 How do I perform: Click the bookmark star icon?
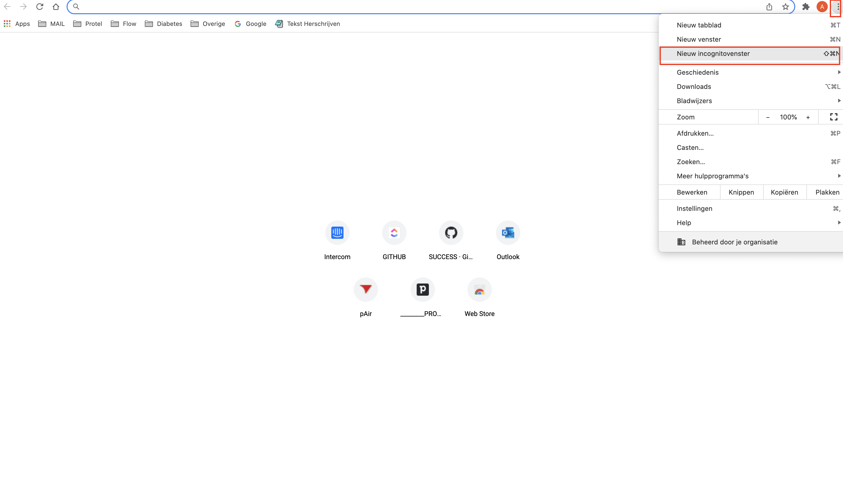tap(785, 7)
